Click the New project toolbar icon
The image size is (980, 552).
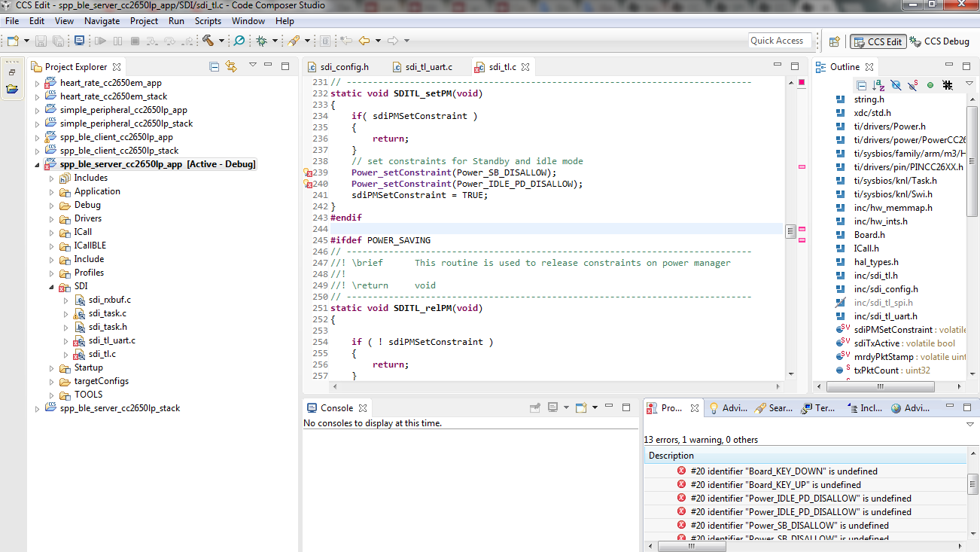pos(13,41)
